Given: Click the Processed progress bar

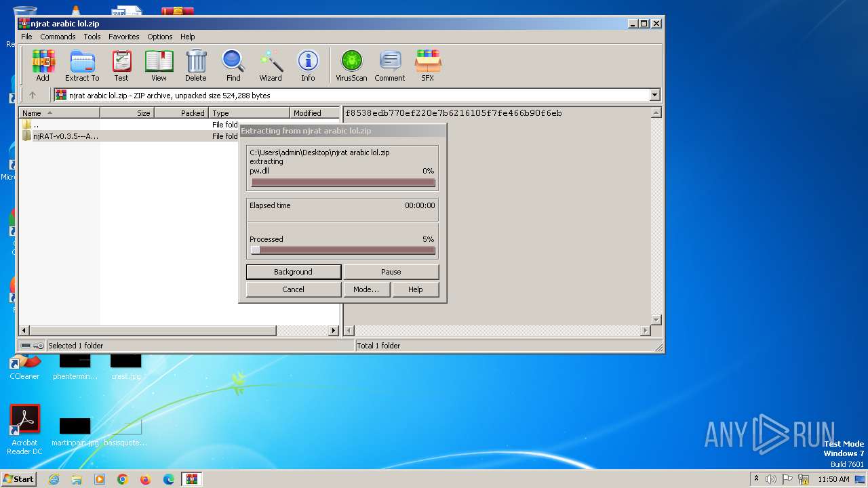Looking at the screenshot, I should coord(343,250).
